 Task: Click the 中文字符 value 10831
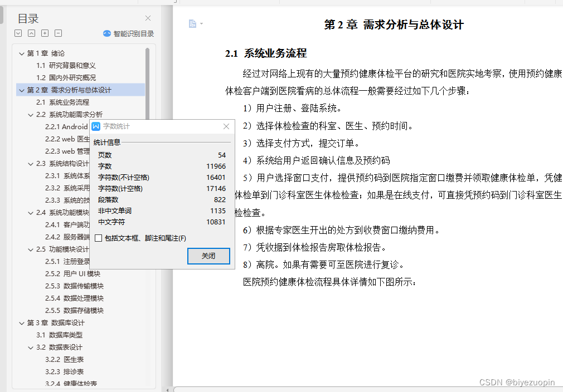pyautogui.click(x=216, y=222)
